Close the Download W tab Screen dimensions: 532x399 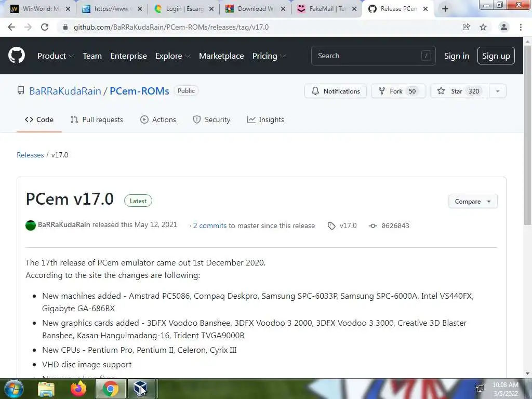(x=283, y=9)
